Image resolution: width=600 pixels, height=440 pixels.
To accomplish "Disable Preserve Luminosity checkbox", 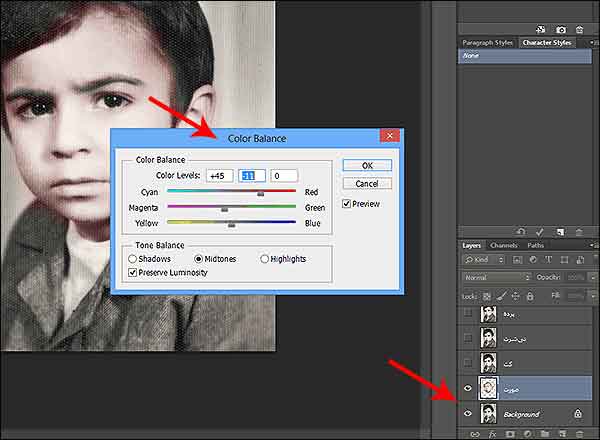I will 134,272.
